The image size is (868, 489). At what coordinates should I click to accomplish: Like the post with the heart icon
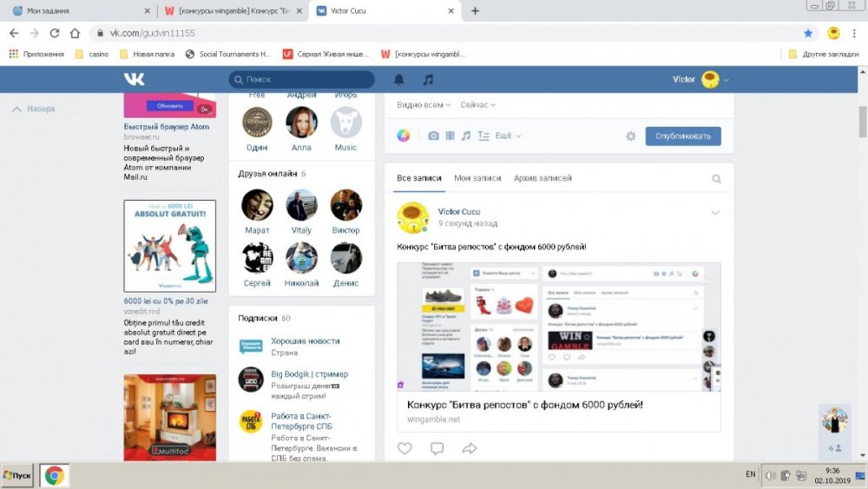click(404, 448)
